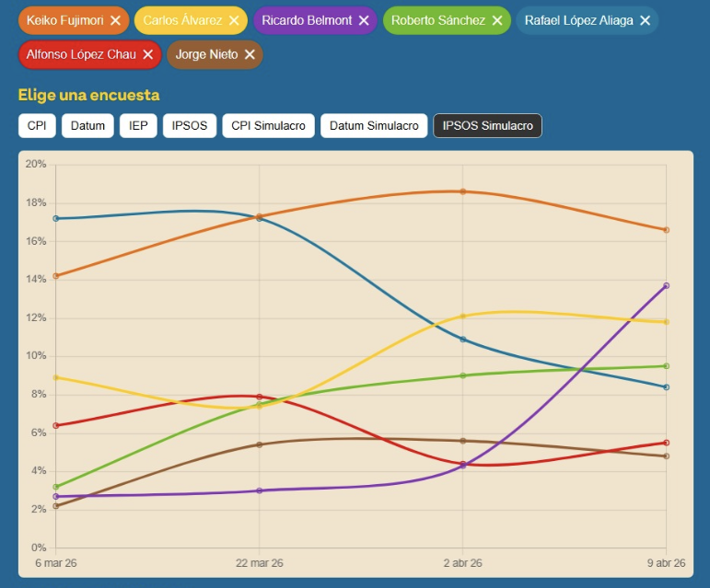Click red López Chau point at 22 mar 26

pos(260,397)
